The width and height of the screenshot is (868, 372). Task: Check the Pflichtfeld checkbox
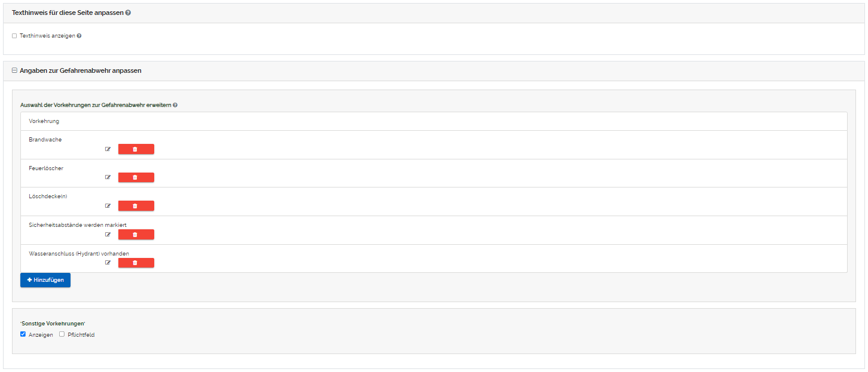point(62,334)
